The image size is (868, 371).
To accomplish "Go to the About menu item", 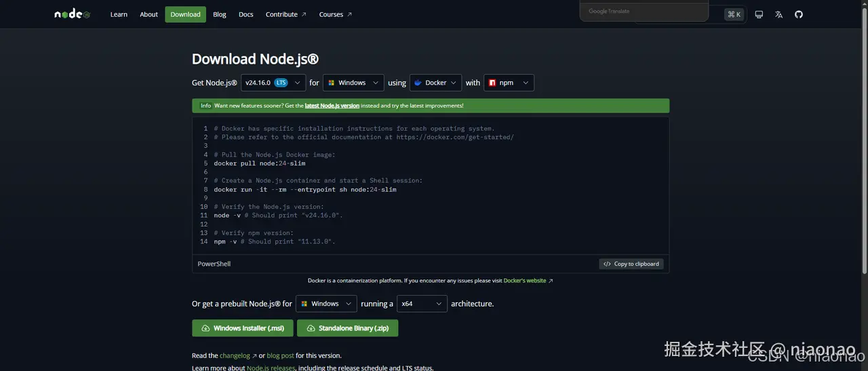I will click(149, 14).
